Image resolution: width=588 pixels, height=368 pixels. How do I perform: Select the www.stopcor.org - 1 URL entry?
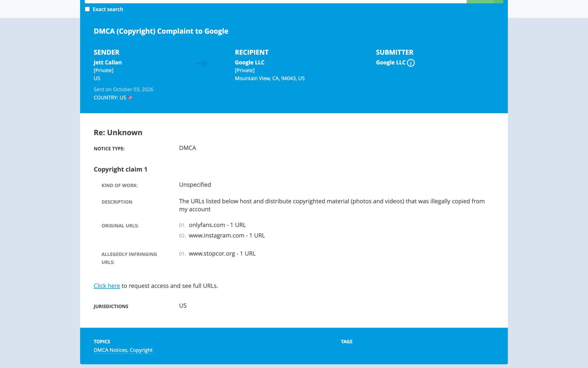point(222,253)
